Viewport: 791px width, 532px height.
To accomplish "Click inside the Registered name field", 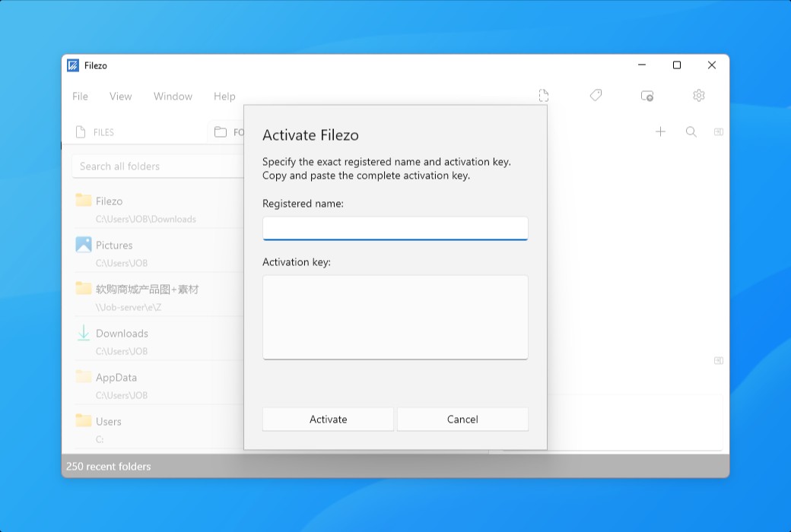I will point(395,229).
